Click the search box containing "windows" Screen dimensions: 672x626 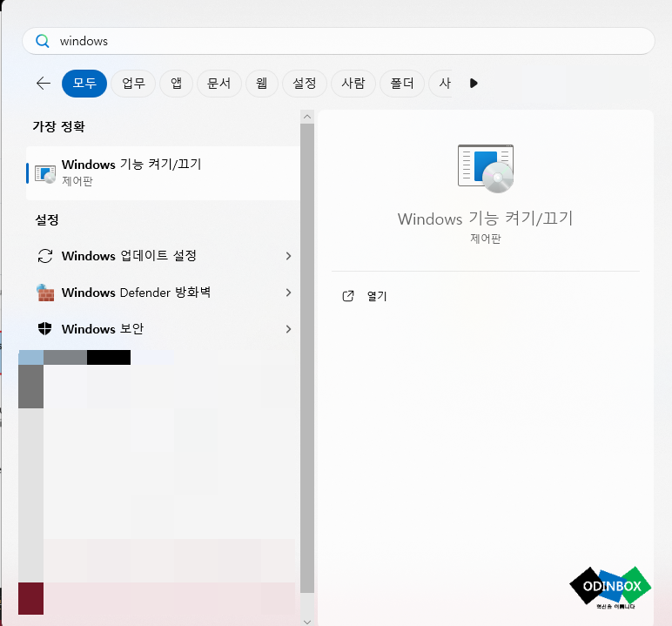pyautogui.click(x=338, y=41)
